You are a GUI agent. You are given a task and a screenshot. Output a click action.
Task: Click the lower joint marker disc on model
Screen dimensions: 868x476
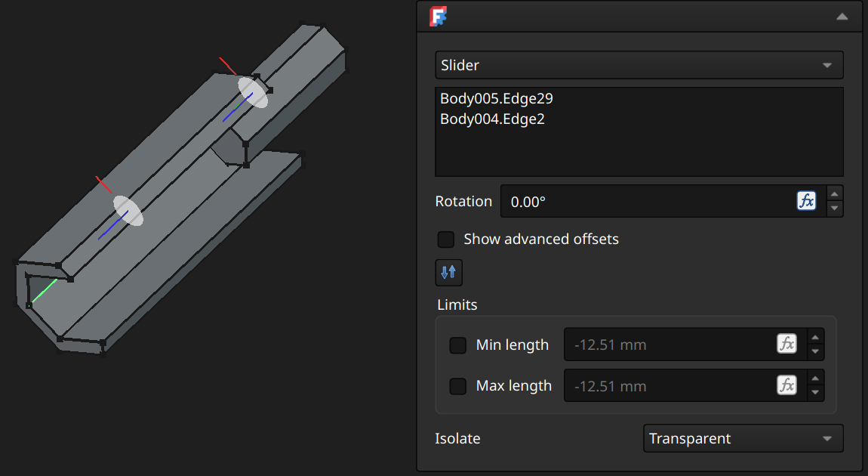click(x=128, y=211)
